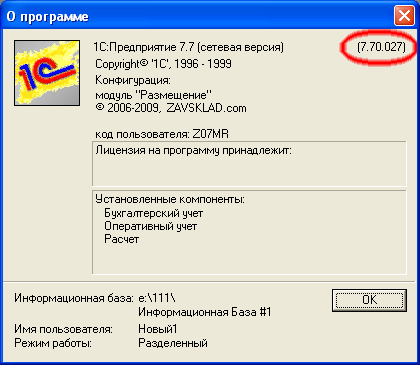Image resolution: width=420 pixels, height=365 pixels.
Task: Click the 1C logo icon
Action: 47,73
